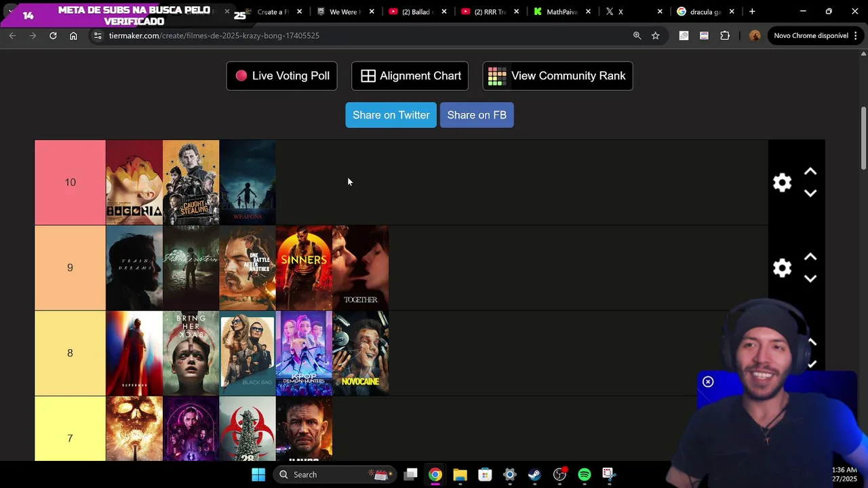This screenshot has width=868, height=488.
Task: Open the page zoom icon in the address bar
Action: 637,35
